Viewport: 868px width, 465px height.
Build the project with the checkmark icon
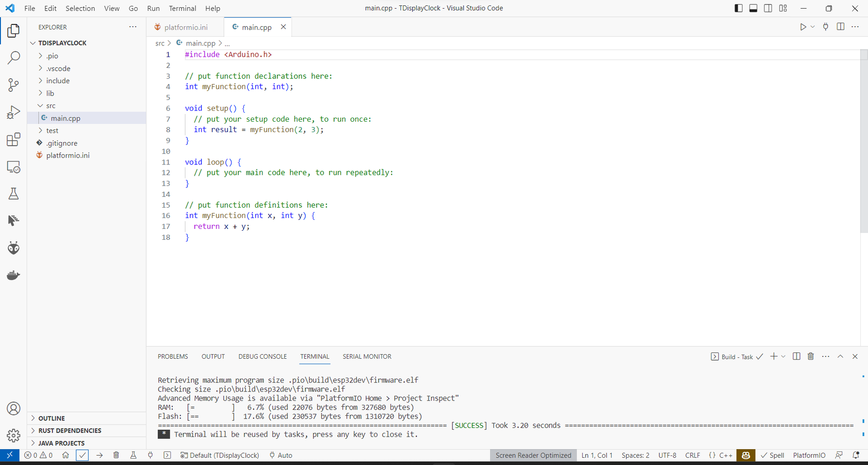[82, 455]
